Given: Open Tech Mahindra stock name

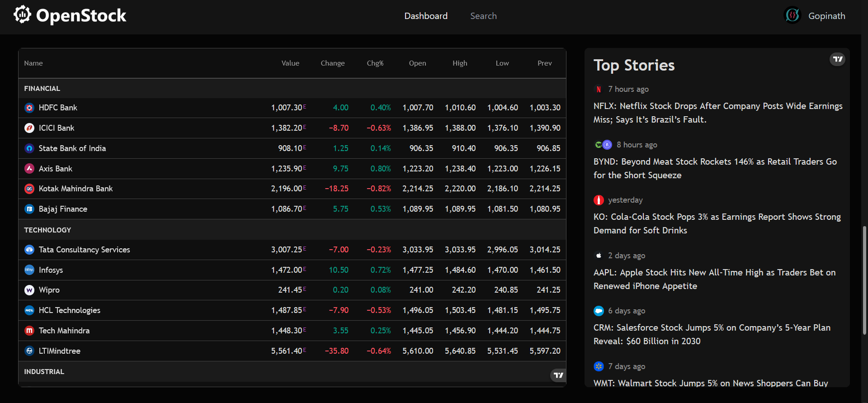Looking at the screenshot, I should pos(64,331).
